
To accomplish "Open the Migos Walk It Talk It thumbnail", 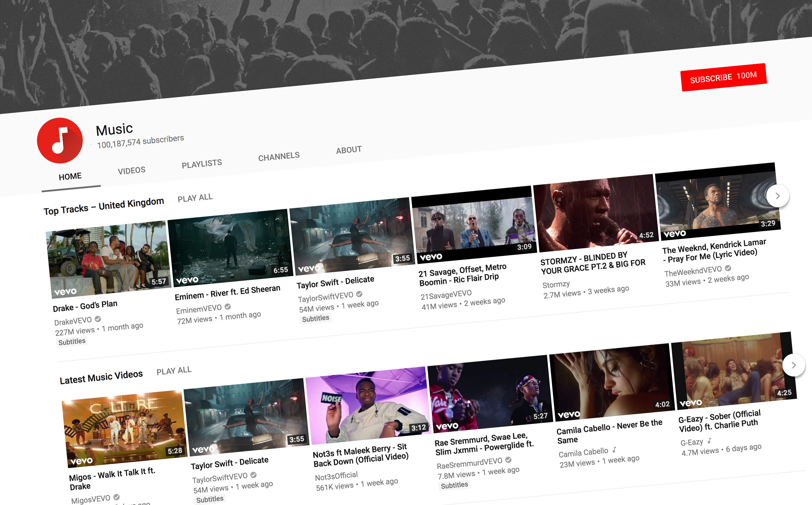I will [x=124, y=429].
